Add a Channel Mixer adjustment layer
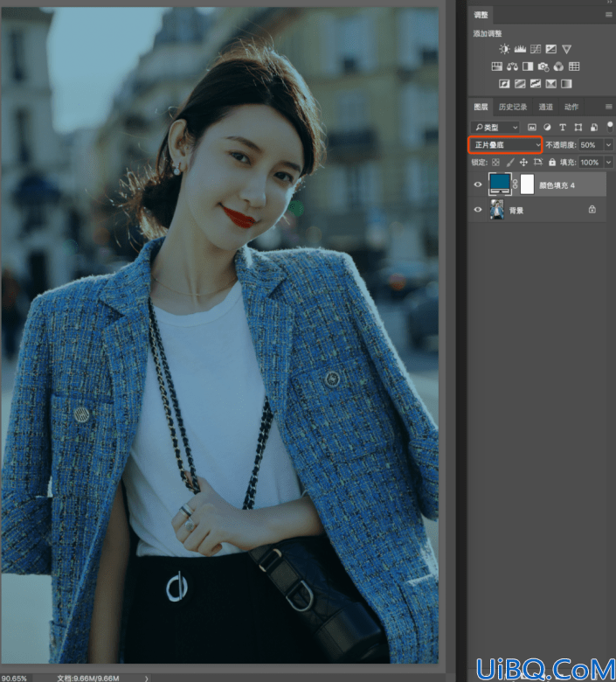The height and width of the screenshot is (682, 616). tap(558, 66)
